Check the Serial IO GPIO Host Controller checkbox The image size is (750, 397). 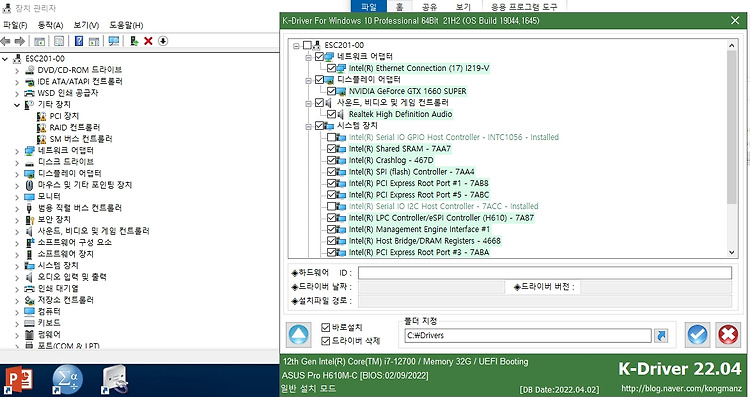pyautogui.click(x=331, y=137)
